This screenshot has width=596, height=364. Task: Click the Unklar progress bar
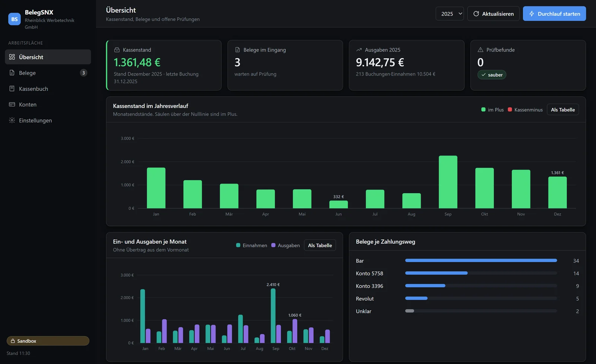pos(481,311)
